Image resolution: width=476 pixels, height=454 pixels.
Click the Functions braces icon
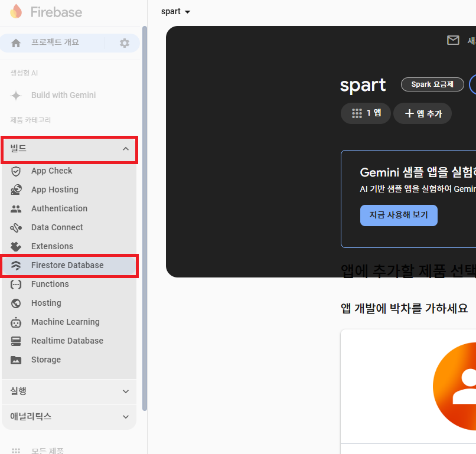pyautogui.click(x=16, y=285)
